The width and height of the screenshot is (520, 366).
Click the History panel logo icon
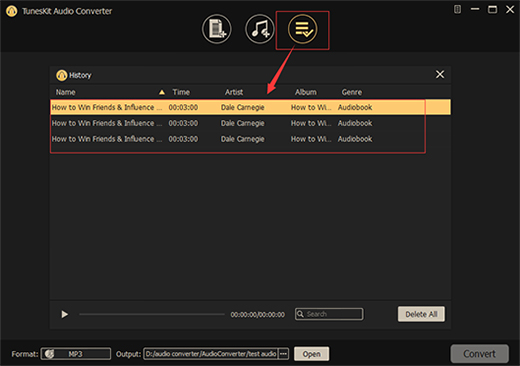coord(61,75)
